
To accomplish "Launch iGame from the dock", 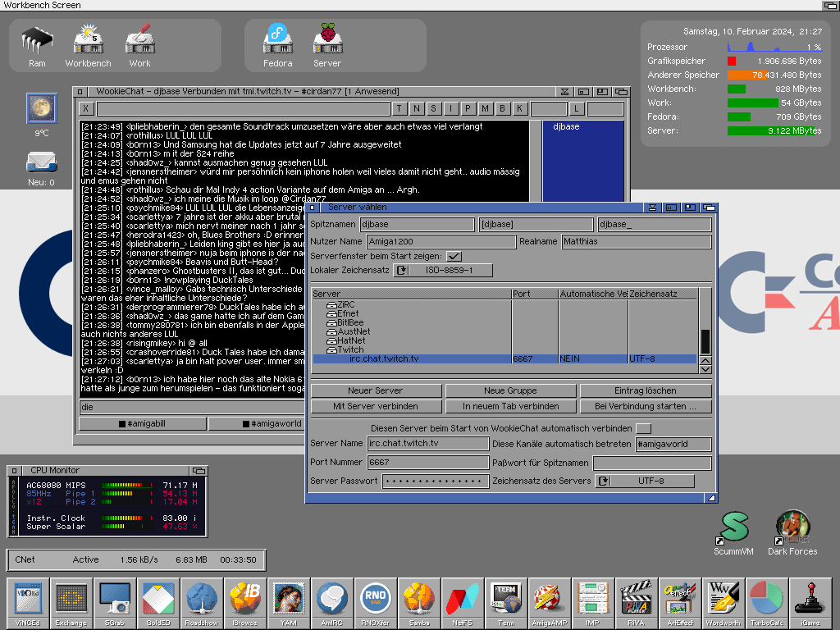I will pyautogui.click(x=810, y=603).
